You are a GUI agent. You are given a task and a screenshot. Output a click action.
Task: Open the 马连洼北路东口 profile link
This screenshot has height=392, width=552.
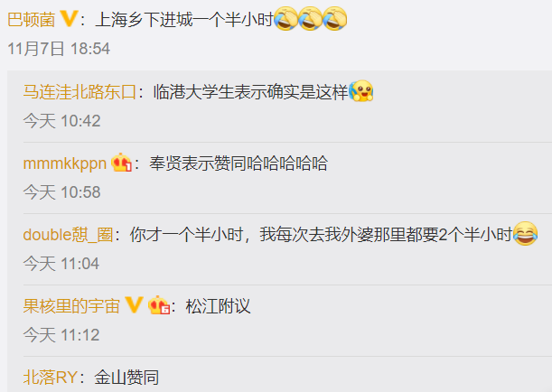pos(80,92)
